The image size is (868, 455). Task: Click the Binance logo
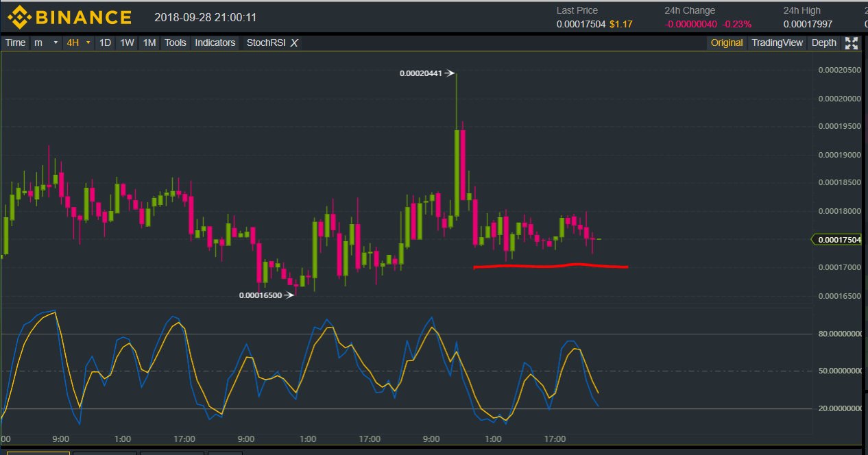[69, 16]
